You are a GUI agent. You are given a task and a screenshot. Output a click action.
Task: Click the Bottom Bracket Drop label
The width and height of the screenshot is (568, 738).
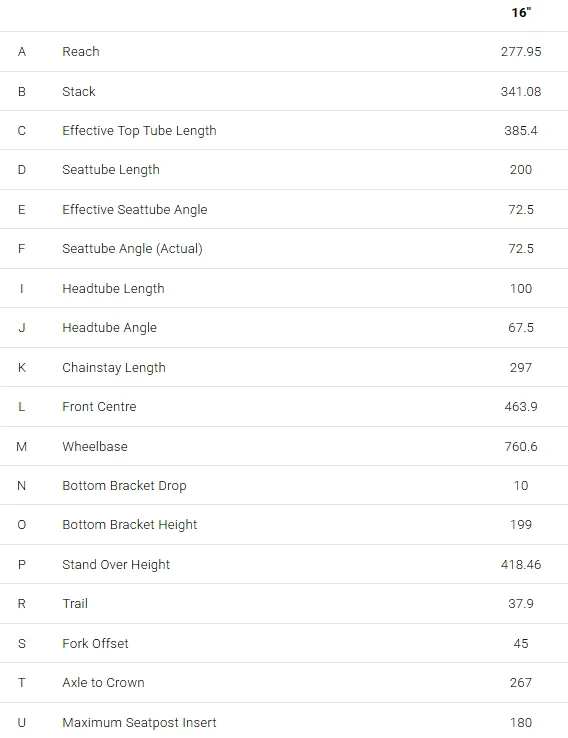124,486
